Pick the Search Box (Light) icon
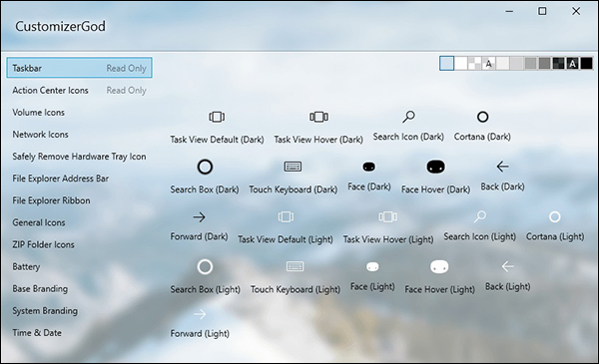The width and height of the screenshot is (599, 364). pyautogui.click(x=205, y=266)
